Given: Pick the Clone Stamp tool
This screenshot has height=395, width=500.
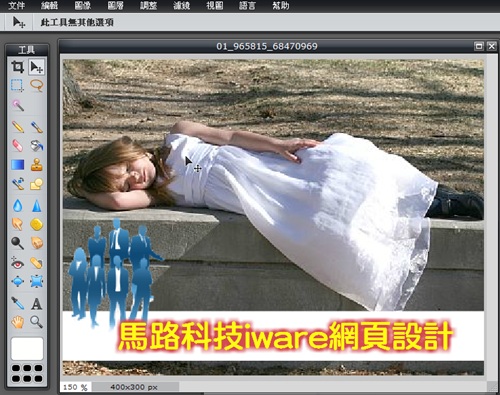Looking at the screenshot, I should tap(37, 165).
